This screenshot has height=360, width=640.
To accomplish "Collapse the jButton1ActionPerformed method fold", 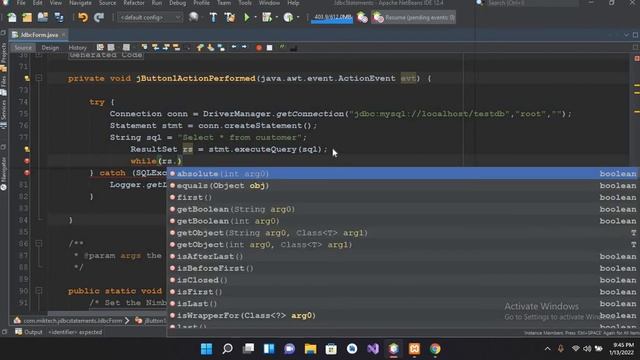I will (39, 78).
